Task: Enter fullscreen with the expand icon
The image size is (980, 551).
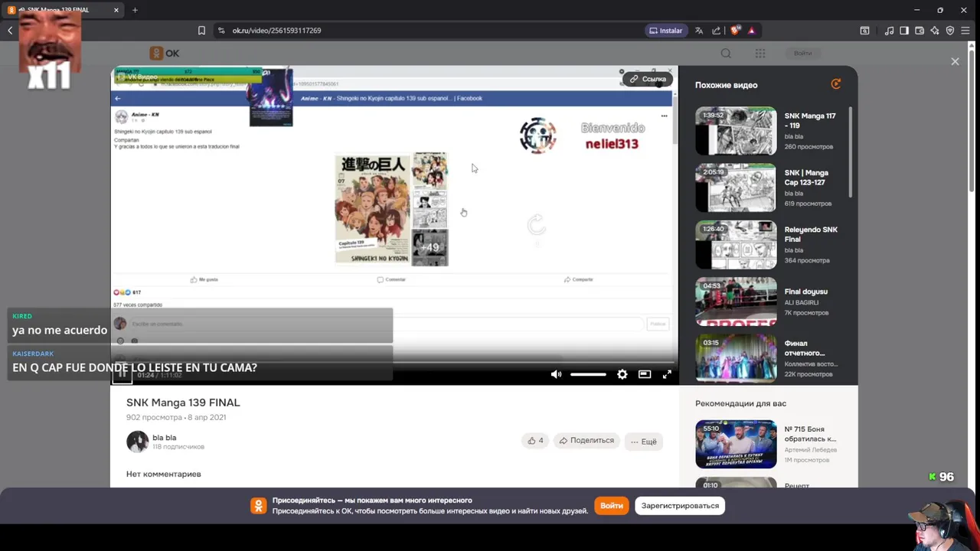Action: tap(667, 374)
